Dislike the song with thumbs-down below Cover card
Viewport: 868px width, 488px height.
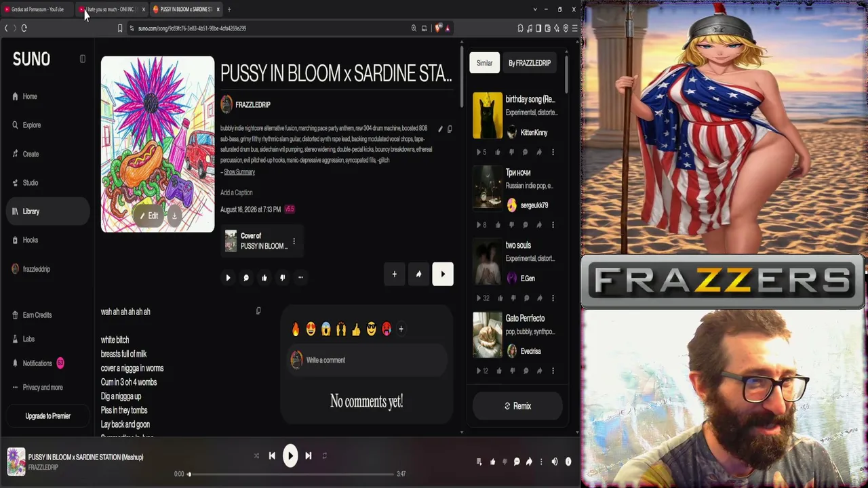click(282, 277)
